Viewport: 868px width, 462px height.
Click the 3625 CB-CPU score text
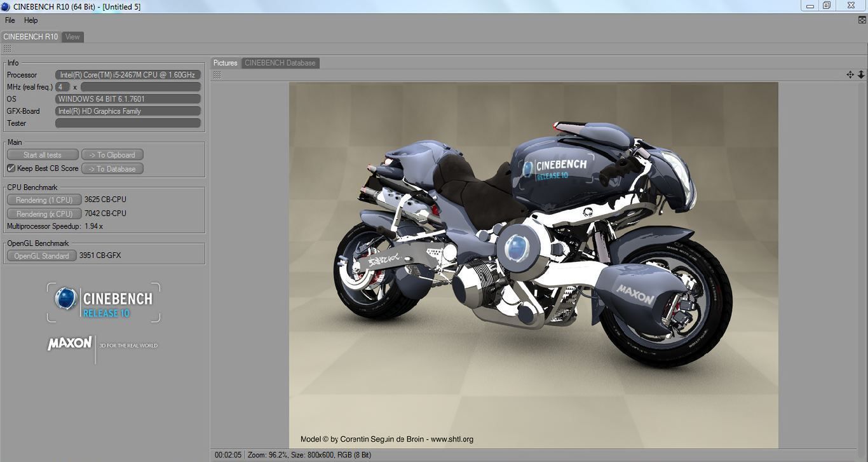pos(105,200)
